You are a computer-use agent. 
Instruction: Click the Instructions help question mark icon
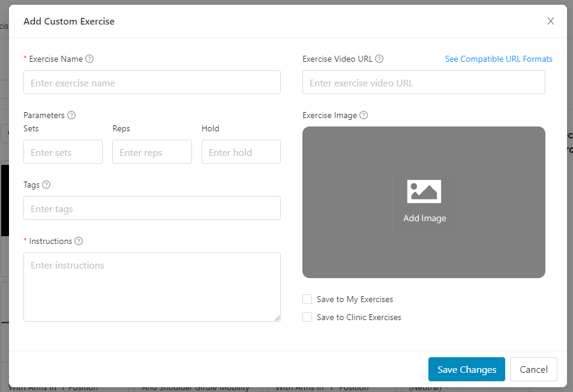click(79, 241)
